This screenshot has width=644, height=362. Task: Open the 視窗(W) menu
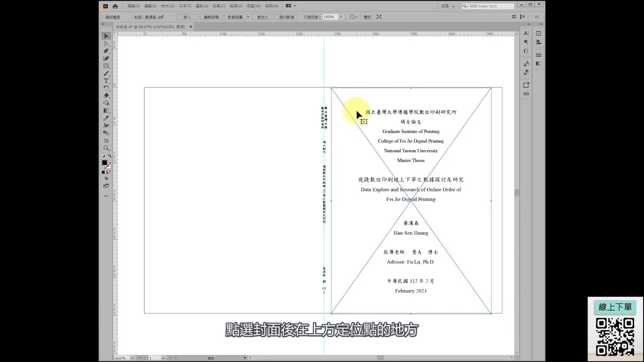point(254,6)
